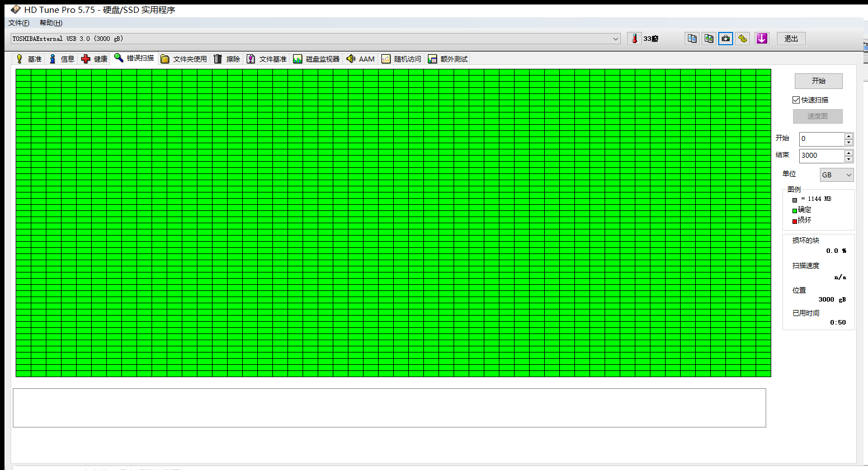Viewport: 868px width, 470px height.
Task: Open the 文件基准 file benchmark tab
Action: tap(267, 59)
